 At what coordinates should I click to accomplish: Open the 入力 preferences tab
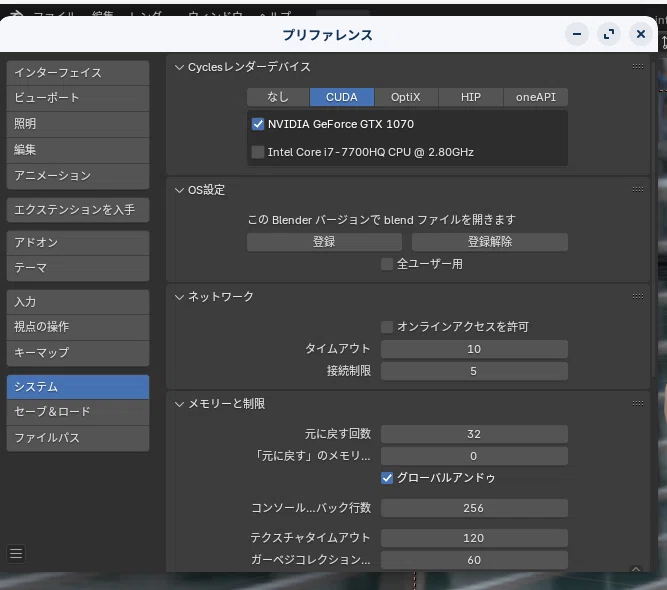[78, 302]
